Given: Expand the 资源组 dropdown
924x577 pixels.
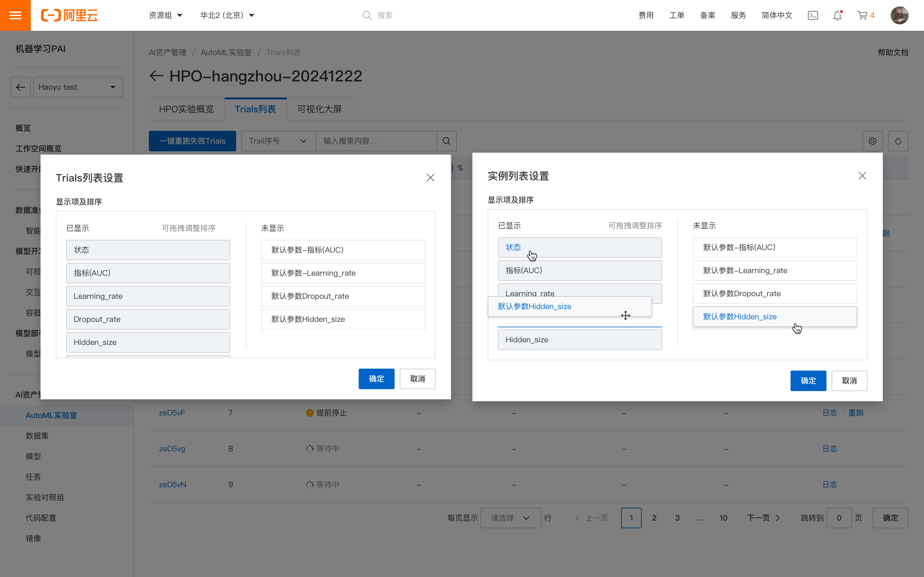Looking at the screenshot, I should tap(166, 15).
